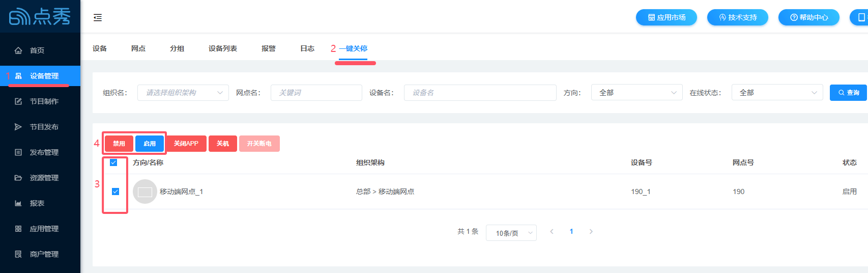Change page size via 10条/页 dropdown
The width and height of the screenshot is (868, 273).
click(511, 233)
